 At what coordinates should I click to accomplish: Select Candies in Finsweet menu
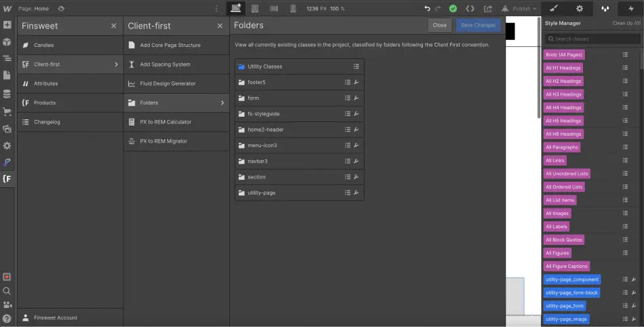click(x=71, y=45)
